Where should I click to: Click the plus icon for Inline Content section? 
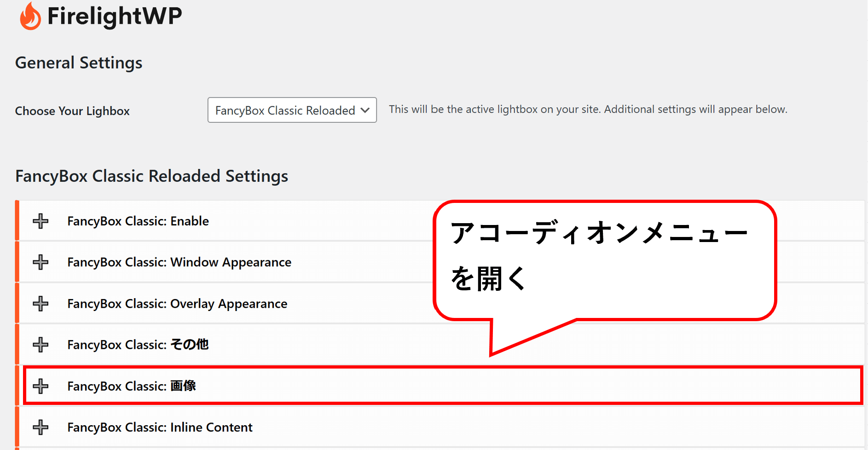(x=41, y=427)
